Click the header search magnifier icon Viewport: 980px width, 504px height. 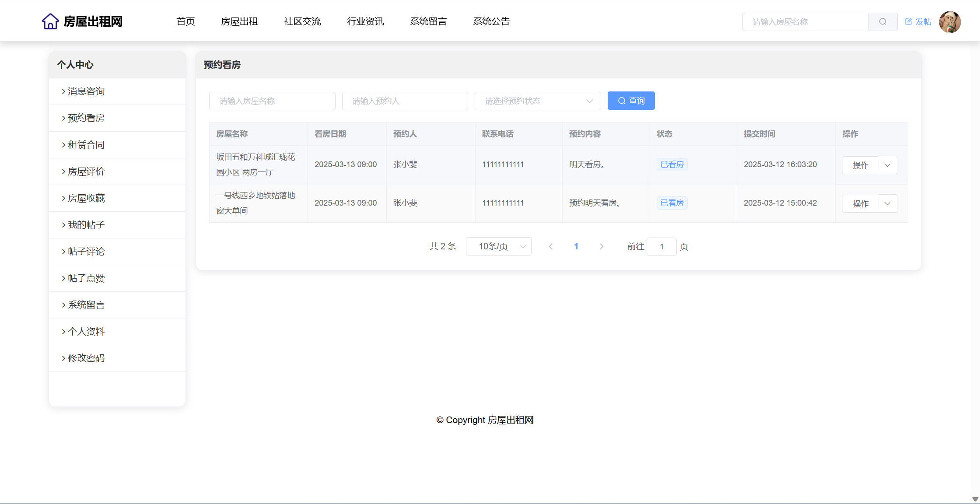pyautogui.click(x=882, y=22)
